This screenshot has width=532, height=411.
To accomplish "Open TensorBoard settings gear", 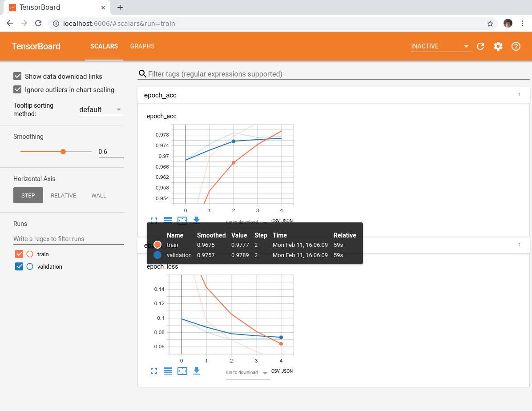I will pyautogui.click(x=498, y=46).
